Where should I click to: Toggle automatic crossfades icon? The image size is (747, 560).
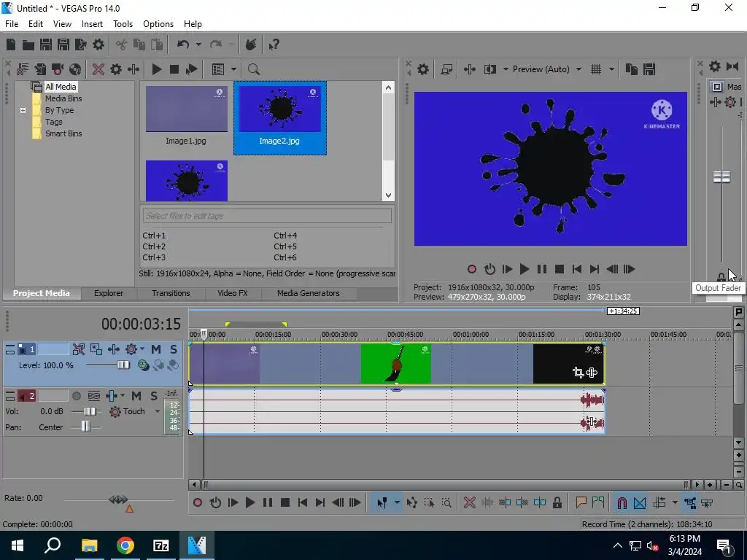[640, 503]
